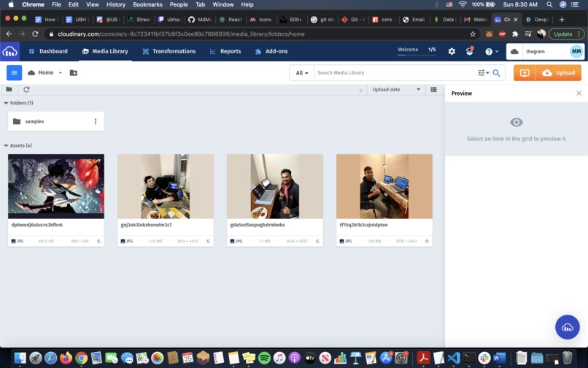Refresh the media library with the reload icon
The width and height of the screenshot is (588, 368).
pyautogui.click(x=26, y=89)
